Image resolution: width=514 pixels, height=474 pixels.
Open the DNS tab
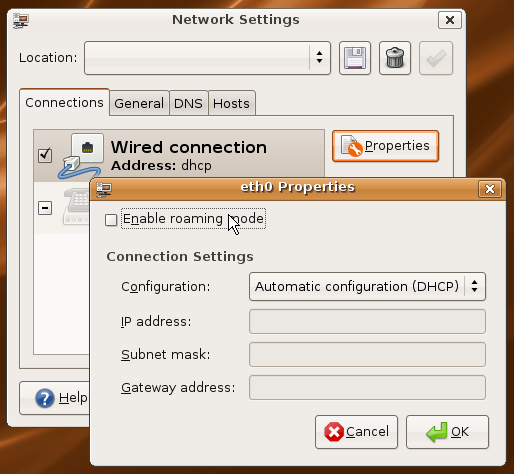pos(188,103)
